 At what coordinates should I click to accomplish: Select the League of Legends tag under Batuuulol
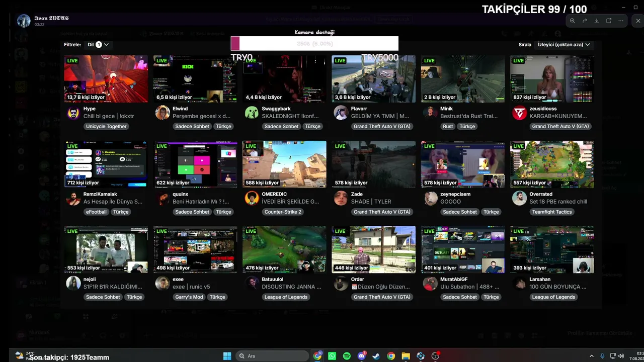point(286,297)
